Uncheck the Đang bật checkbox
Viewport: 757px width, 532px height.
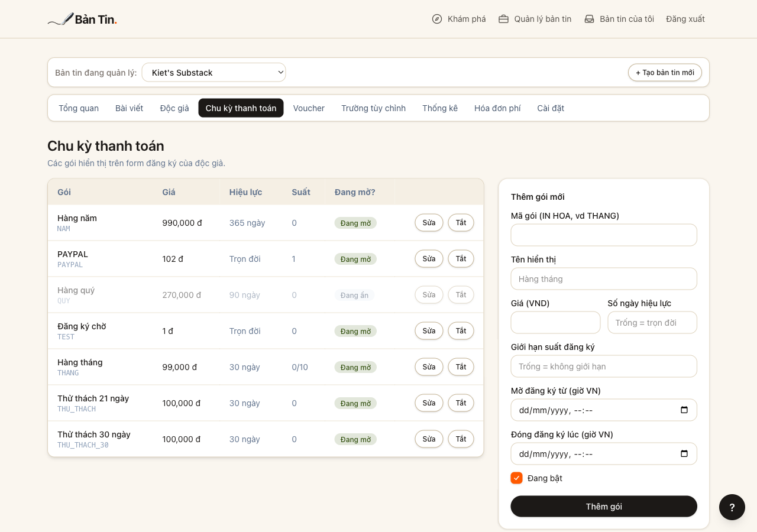click(517, 478)
